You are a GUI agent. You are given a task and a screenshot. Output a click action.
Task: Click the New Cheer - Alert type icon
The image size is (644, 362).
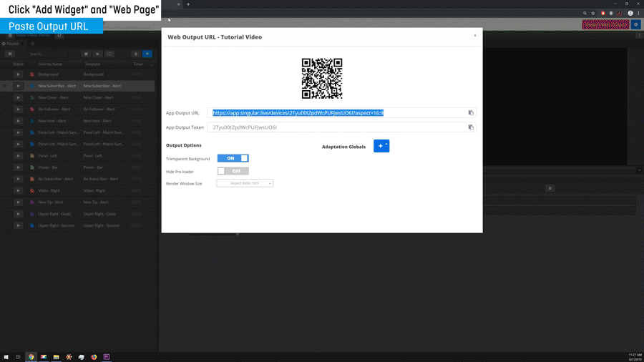pyautogui.click(x=32, y=98)
